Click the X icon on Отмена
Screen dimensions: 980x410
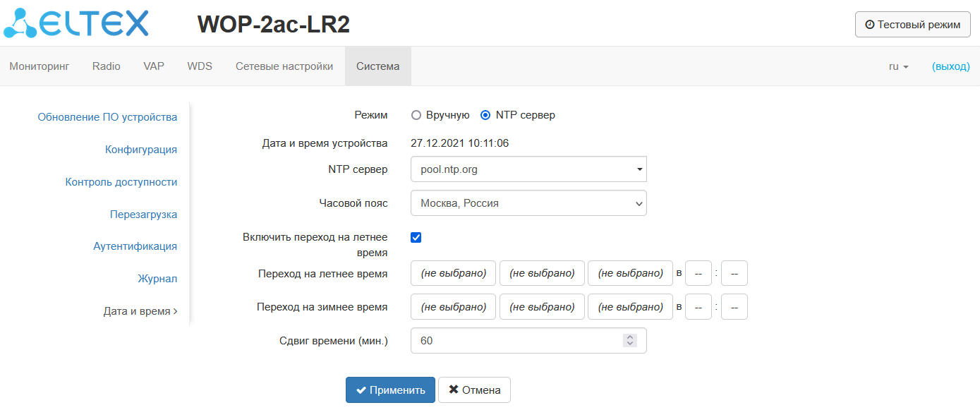[x=453, y=390]
